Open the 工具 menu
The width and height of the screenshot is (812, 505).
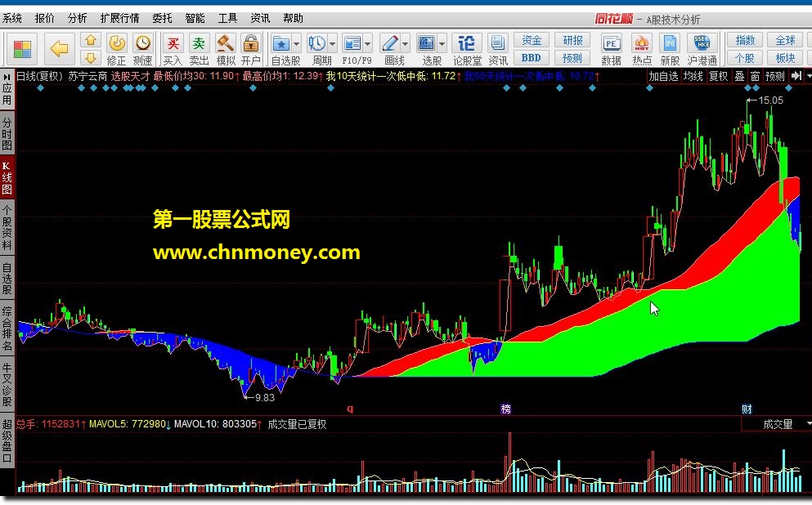227,18
